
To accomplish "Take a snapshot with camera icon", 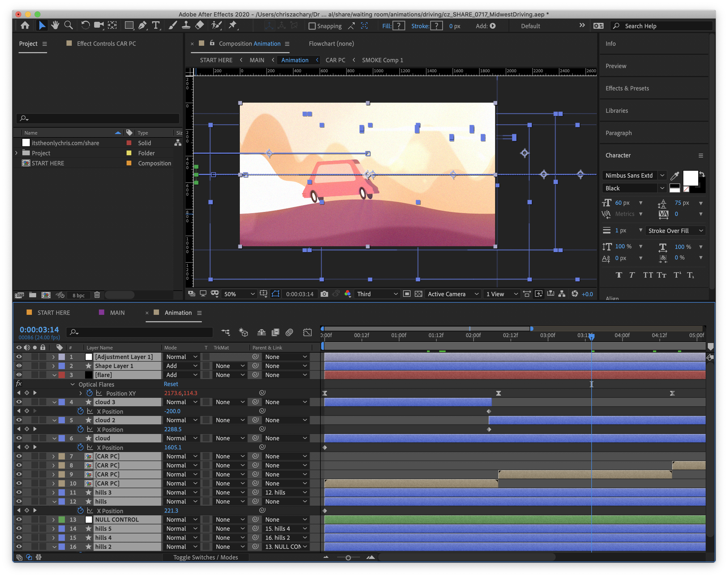I will pyautogui.click(x=324, y=294).
